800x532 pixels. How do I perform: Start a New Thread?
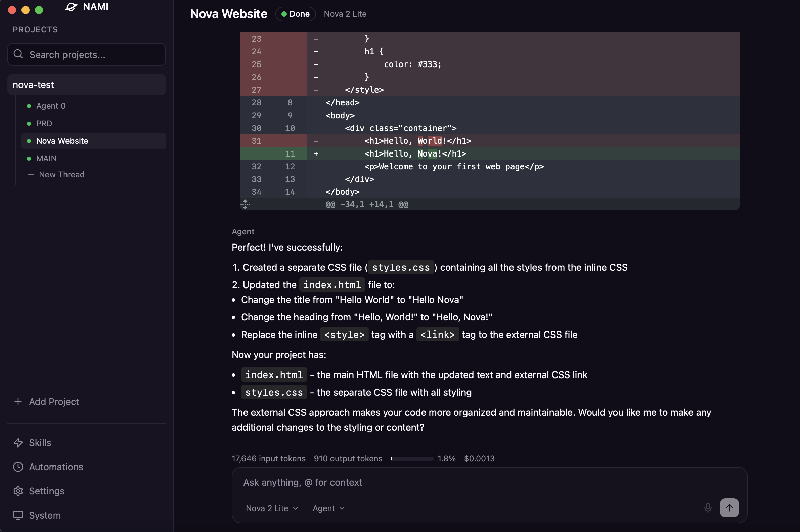(x=61, y=174)
